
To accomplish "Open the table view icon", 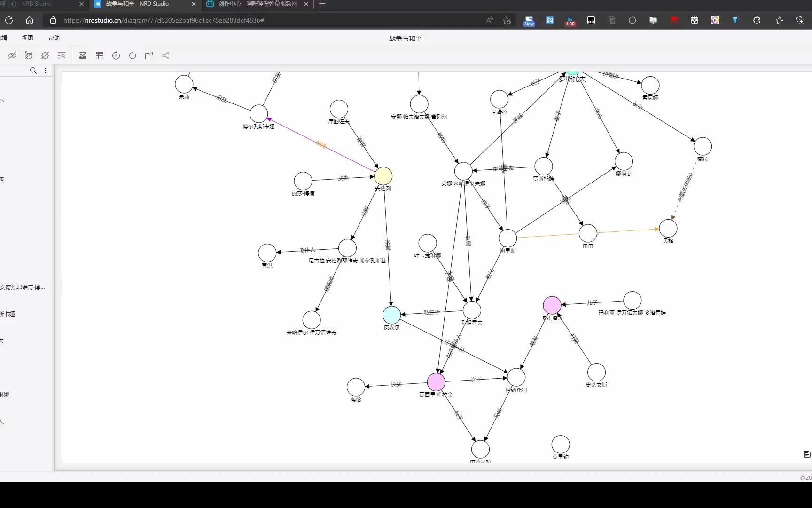I will (x=100, y=56).
